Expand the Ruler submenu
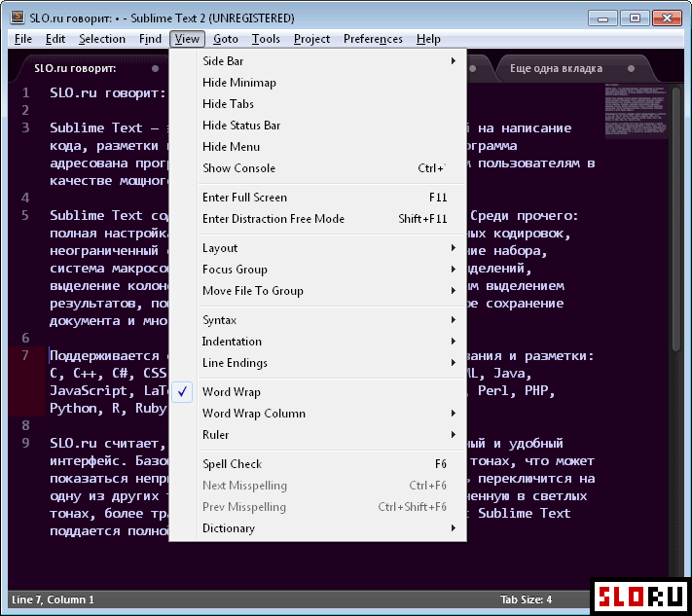 [x=317, y=435]
